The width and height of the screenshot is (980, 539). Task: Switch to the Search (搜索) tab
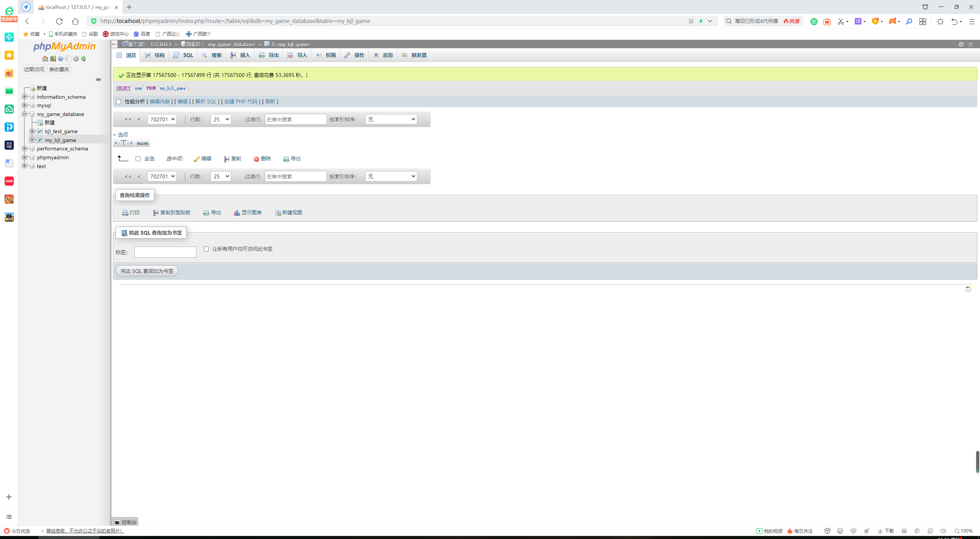(212, 55)
